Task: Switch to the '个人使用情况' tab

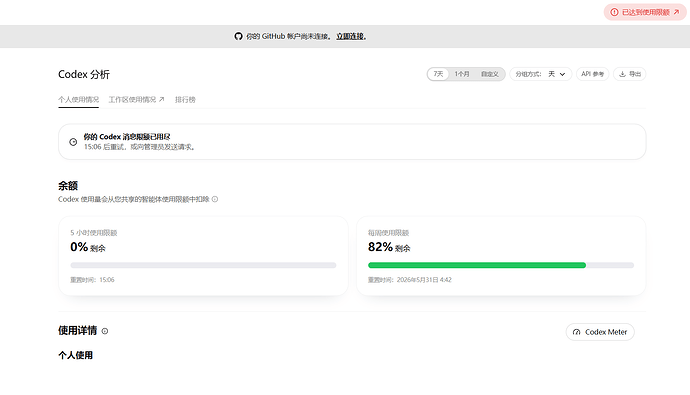Action: coord(78,99)
